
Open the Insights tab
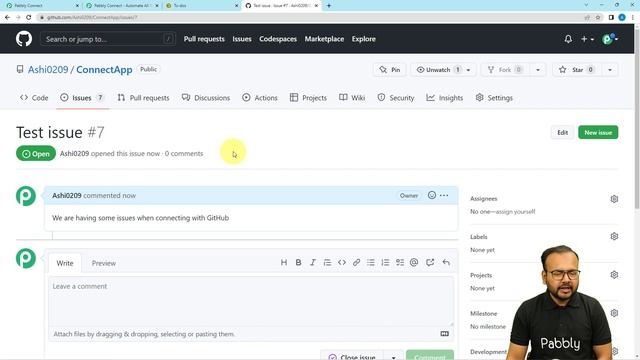click(445, 98)
